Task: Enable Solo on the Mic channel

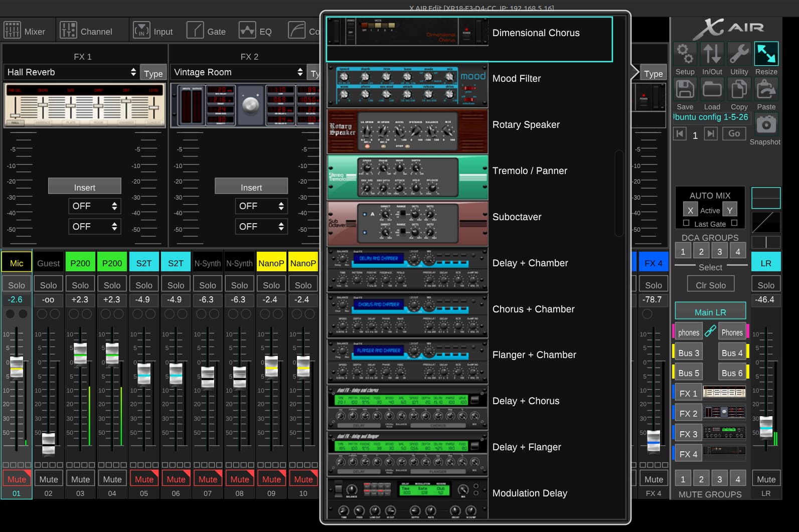Action: (17, 285)
